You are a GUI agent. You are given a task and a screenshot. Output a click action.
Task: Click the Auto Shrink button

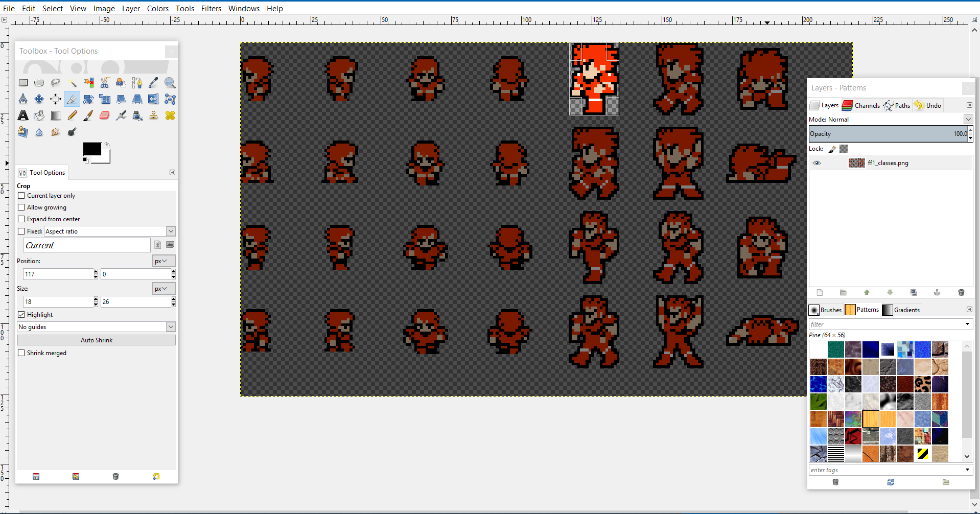coord(97,340)
